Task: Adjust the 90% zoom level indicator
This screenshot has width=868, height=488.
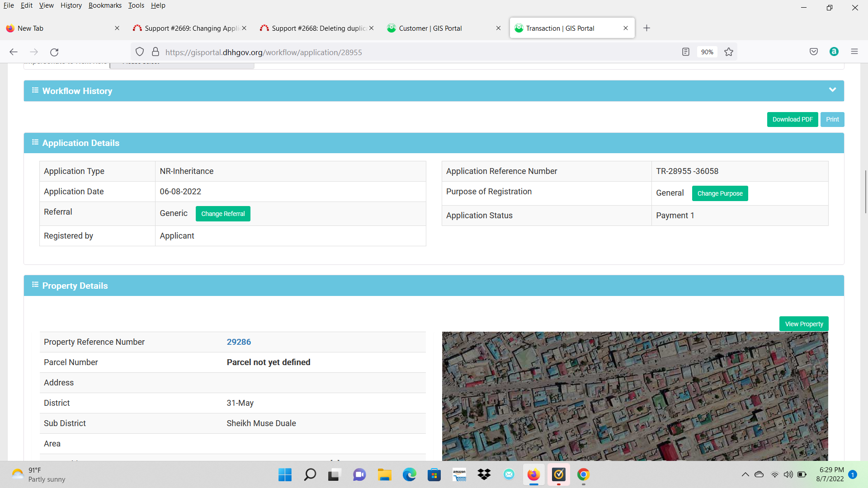Action: pos(707,52)
